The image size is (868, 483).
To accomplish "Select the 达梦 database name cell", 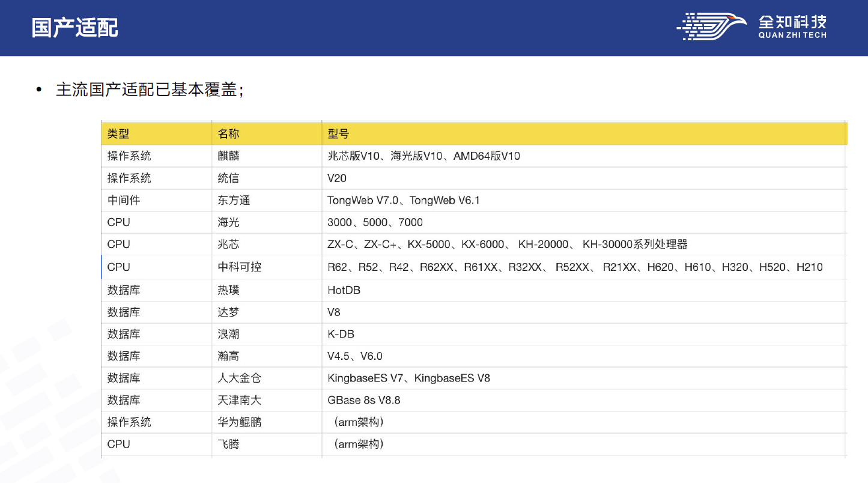I will click(x=228, y=312).
